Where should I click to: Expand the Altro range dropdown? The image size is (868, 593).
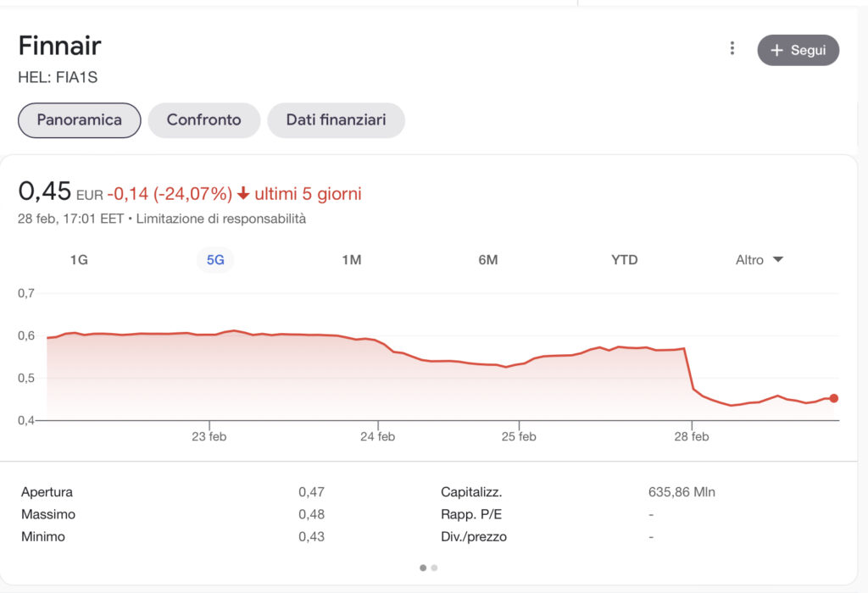(759, 260)
